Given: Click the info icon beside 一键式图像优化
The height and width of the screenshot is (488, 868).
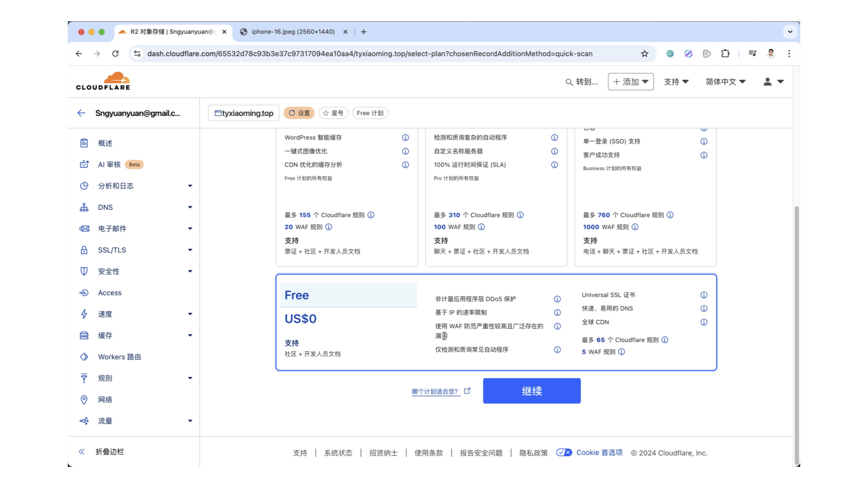Looking at the screenshot, I should pos(406,151).
